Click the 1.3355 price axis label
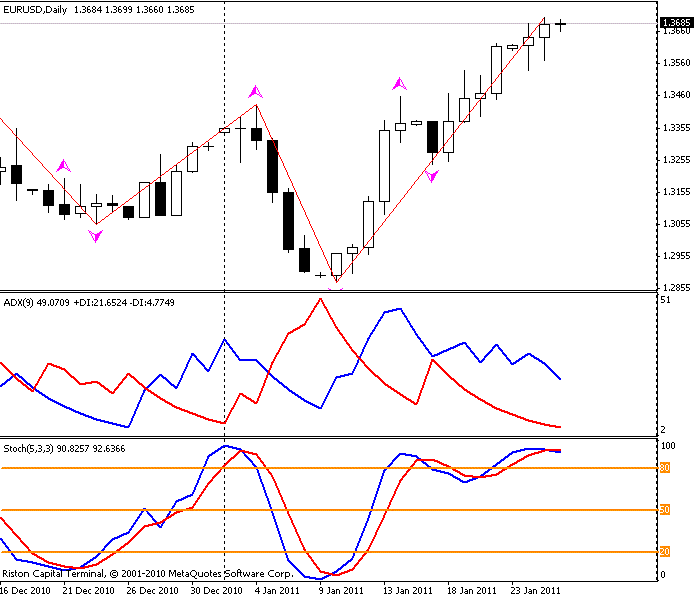 [677, 128]
